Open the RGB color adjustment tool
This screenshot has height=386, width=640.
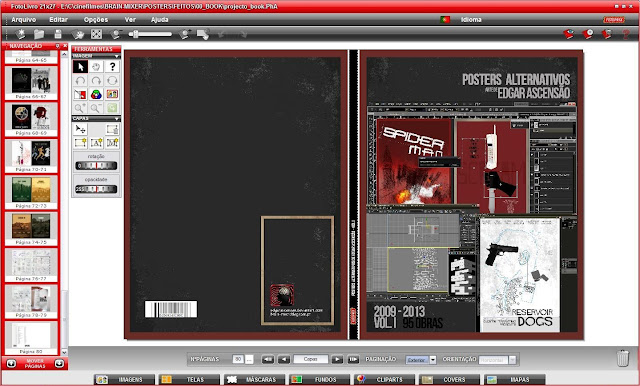pos(96,94)
